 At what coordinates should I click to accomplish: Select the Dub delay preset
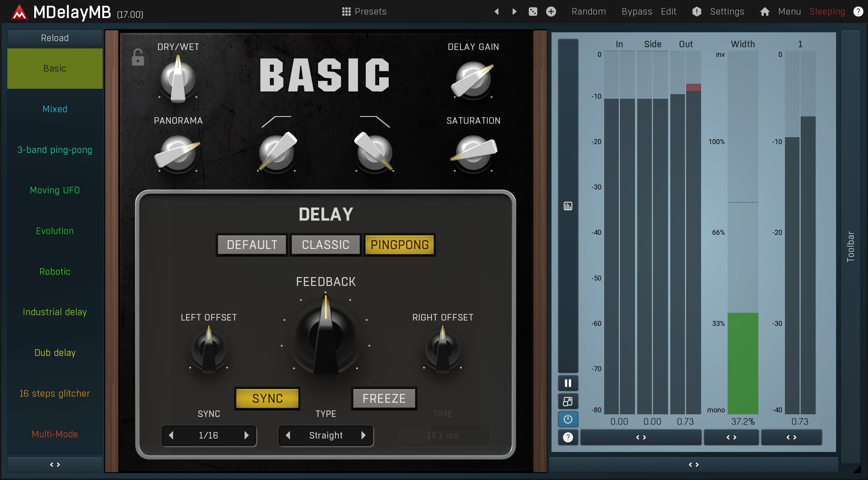tap(55, 353)
